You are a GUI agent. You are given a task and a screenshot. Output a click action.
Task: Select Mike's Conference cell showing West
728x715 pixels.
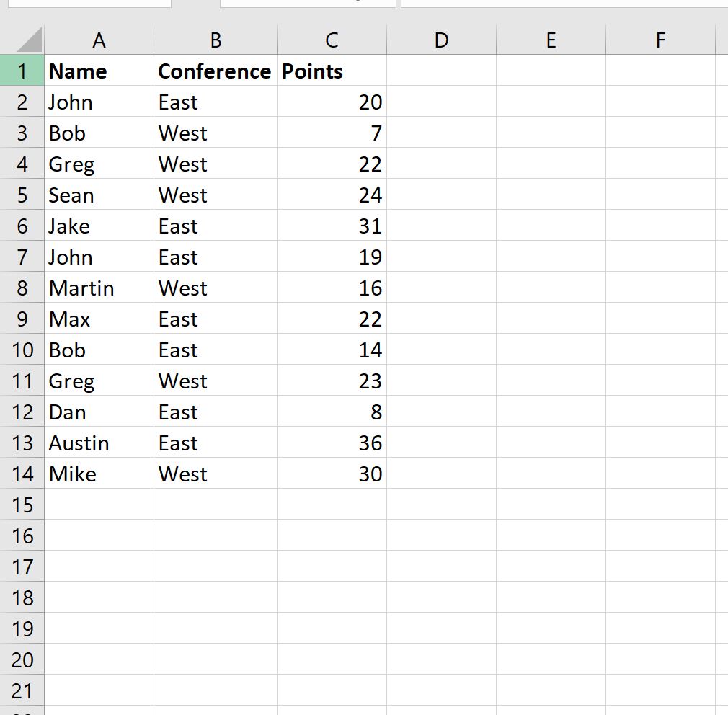pyautogui.click(x=216, y=474)
